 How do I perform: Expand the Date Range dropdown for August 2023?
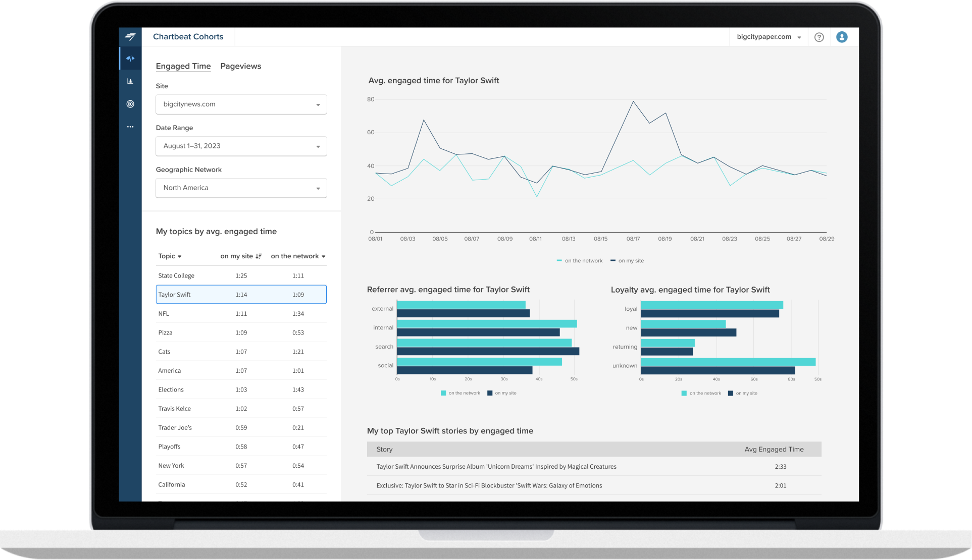click(x=241, y=146)
